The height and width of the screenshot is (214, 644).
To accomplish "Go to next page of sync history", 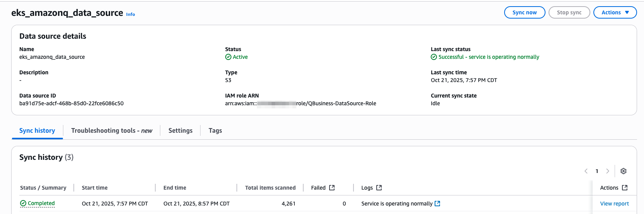I will 607,171.
